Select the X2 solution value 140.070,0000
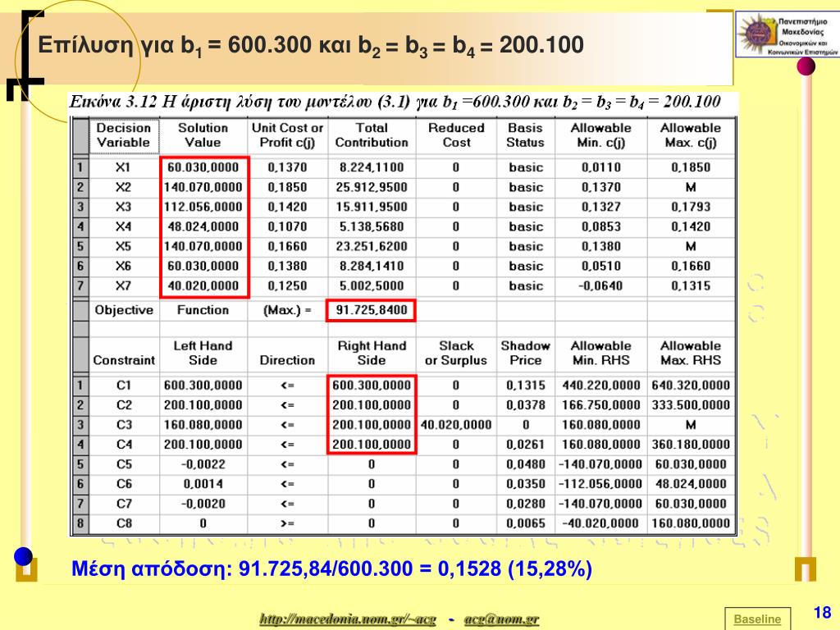840x630 pixels. tap(203, 187)
